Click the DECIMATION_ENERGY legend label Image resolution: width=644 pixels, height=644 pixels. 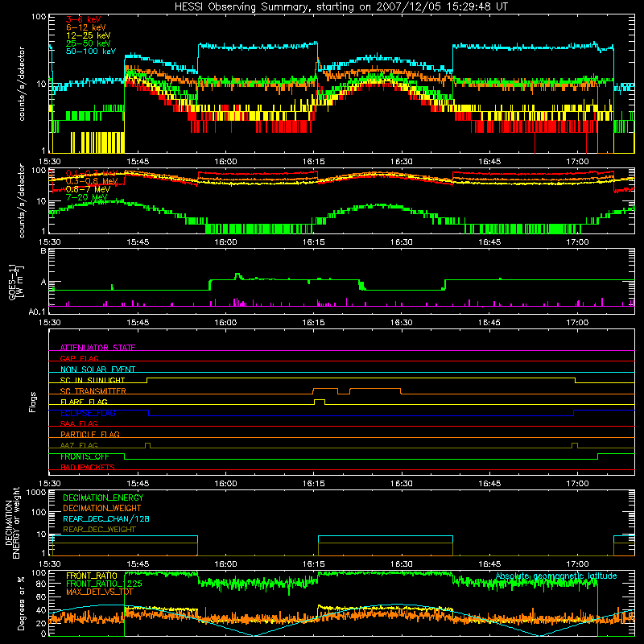[103, 497]
